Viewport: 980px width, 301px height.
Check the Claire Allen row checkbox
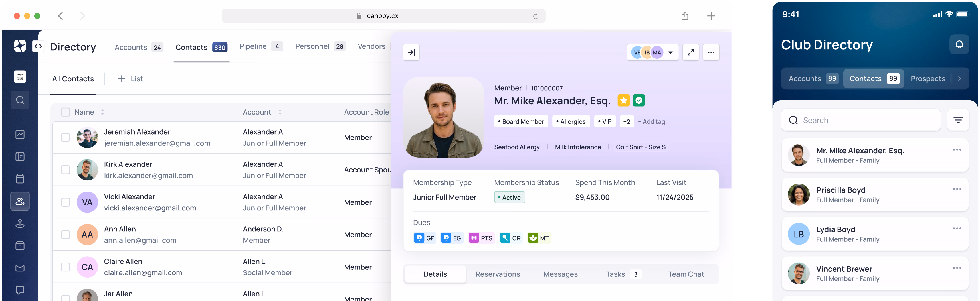(65, 267)
